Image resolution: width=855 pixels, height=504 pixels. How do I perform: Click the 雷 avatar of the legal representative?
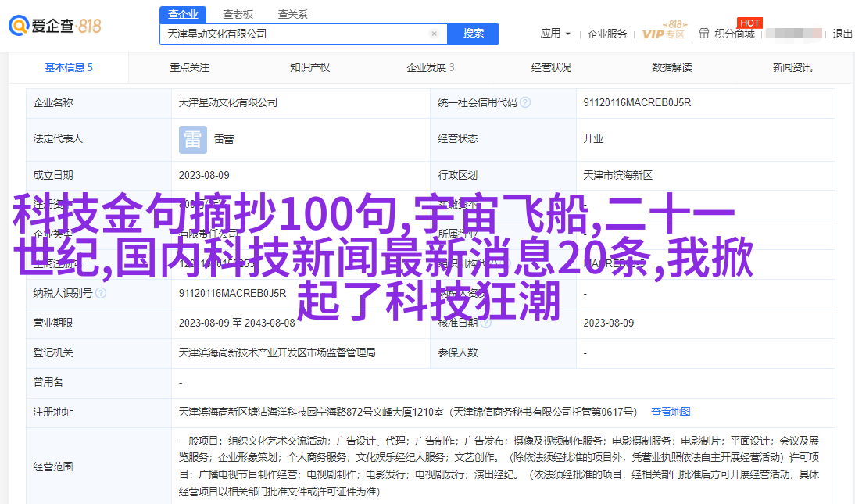point(193,140)
